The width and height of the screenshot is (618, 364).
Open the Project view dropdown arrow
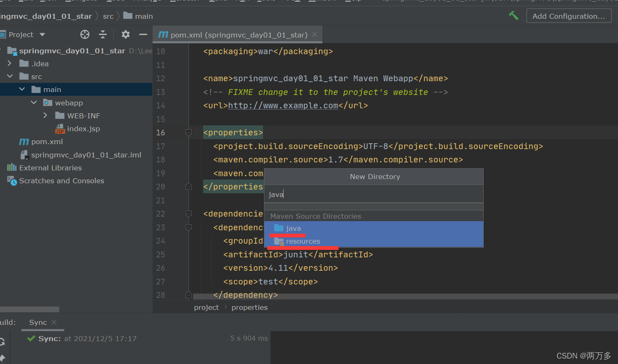pos(42,35)
